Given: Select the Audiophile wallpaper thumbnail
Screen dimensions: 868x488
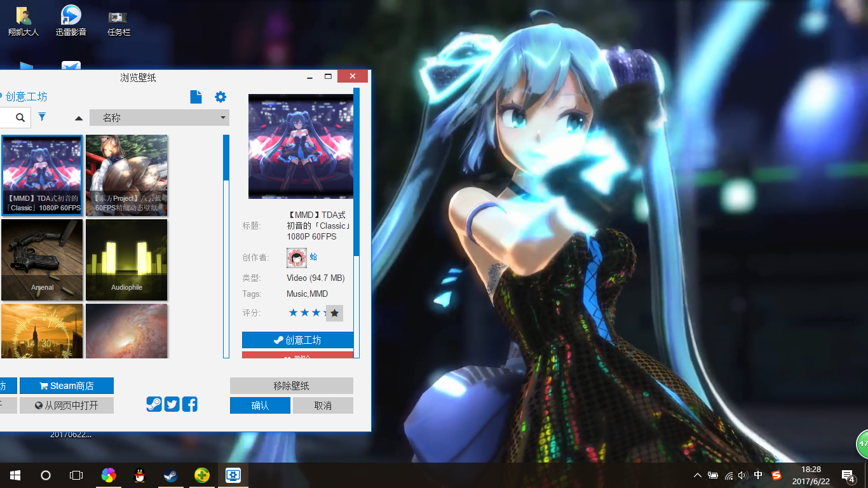Looking at the screenshot, I should tap(126, 259).
